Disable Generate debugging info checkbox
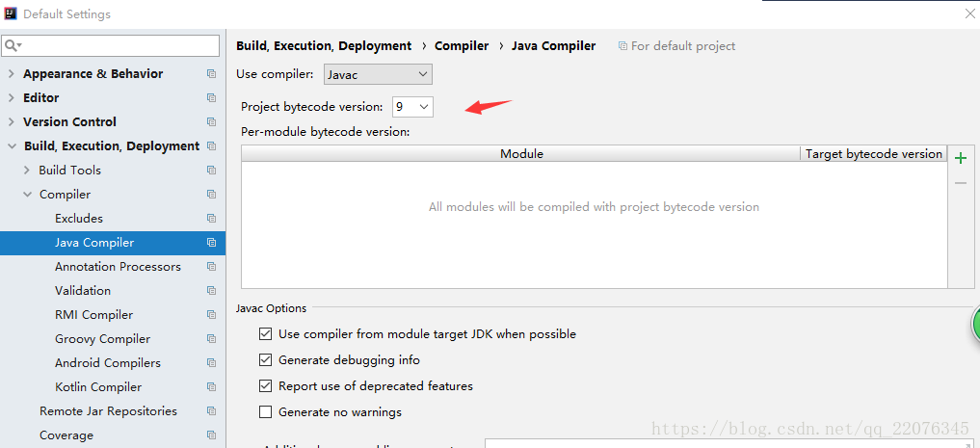This screenshot has width=980, height=448. (266, 360)
